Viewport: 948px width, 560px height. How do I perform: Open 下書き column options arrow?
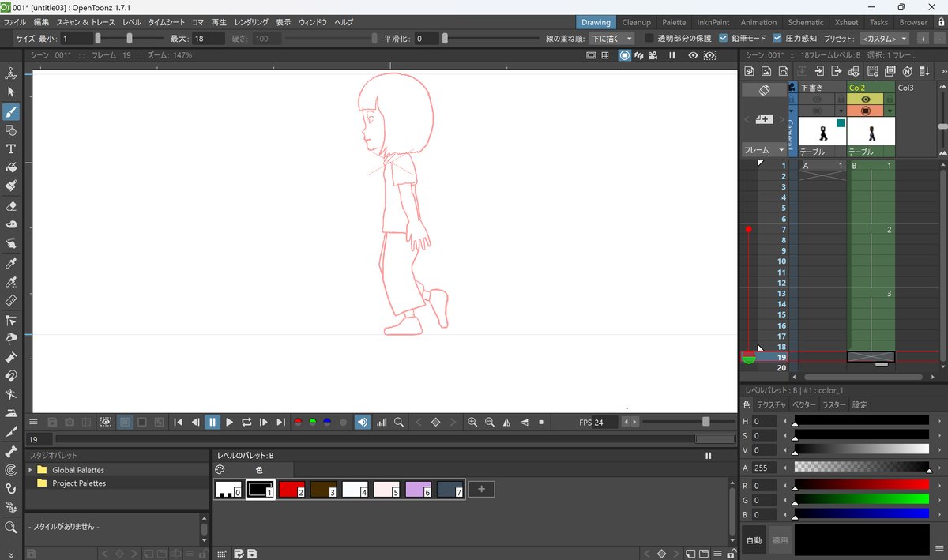tap(841, 111)
